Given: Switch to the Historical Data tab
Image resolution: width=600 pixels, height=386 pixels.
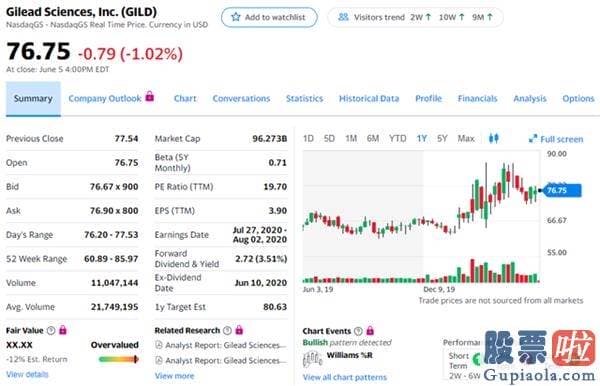Looking at the screenshot, I should pos(369,98).
